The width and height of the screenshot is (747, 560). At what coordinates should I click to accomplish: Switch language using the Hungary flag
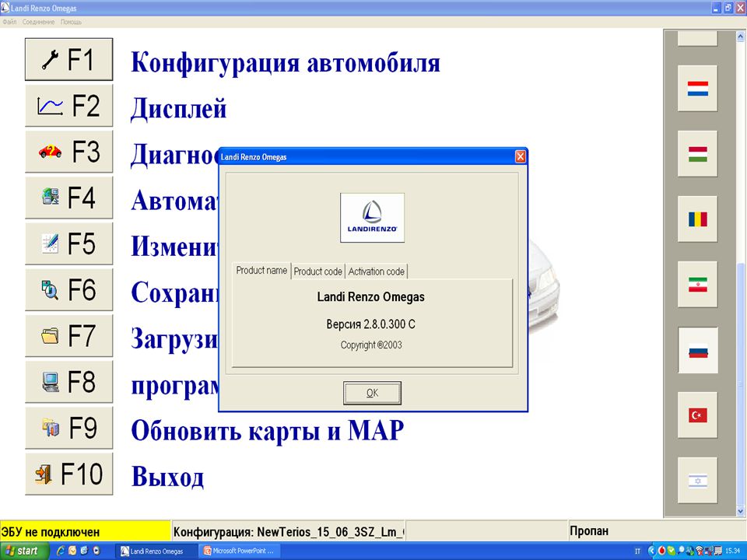697,154
